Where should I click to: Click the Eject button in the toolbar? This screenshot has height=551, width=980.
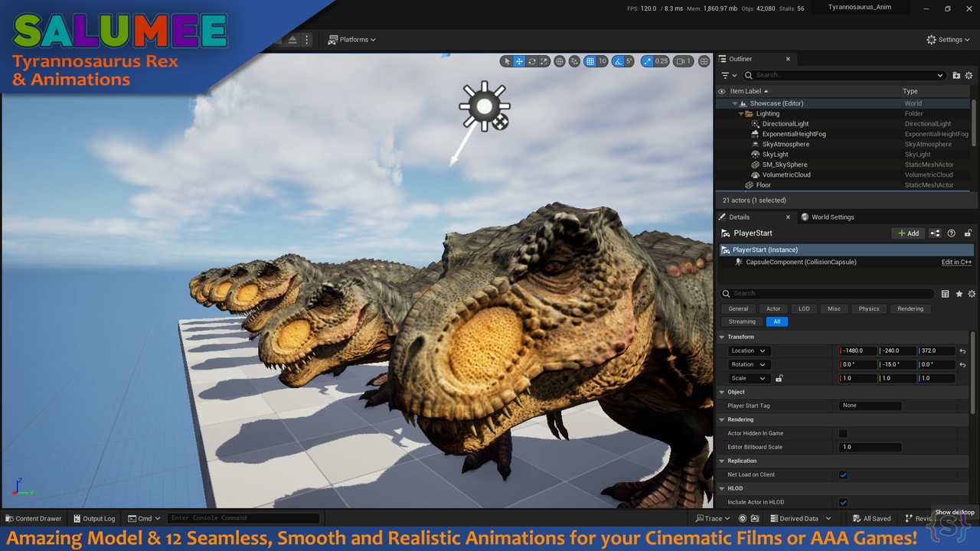tap(292, 40)
